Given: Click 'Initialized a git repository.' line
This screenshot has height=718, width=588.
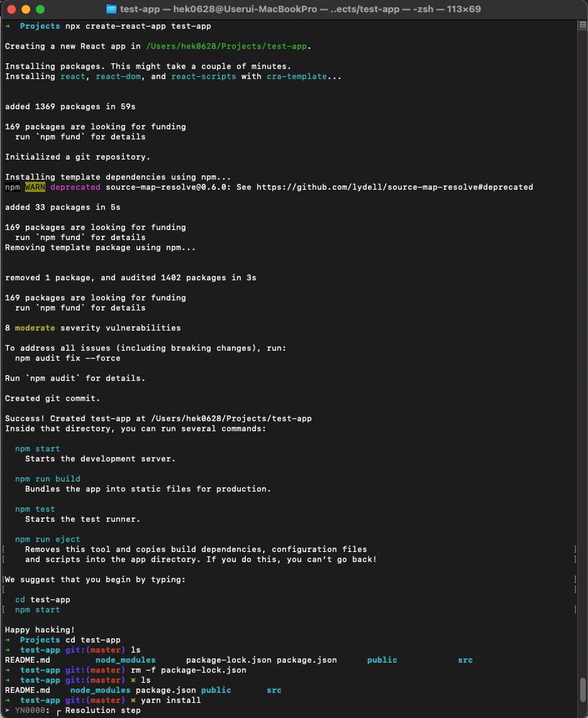Looking at the screenshot, I should 78,157.
